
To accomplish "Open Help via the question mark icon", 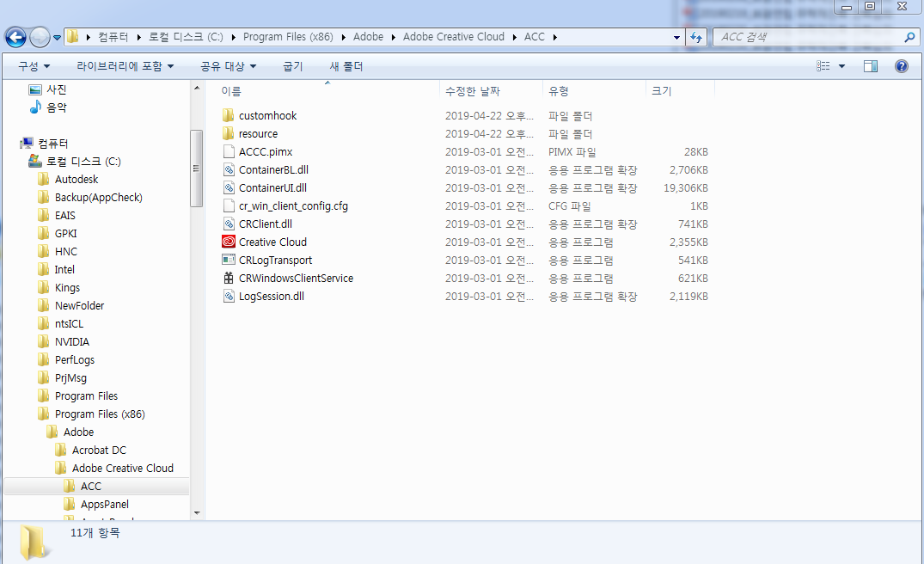I will 901,66.
